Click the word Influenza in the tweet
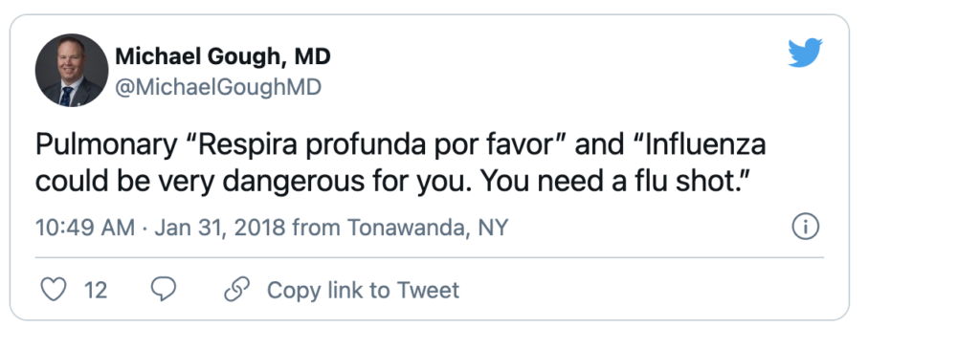 click(705, 145)
